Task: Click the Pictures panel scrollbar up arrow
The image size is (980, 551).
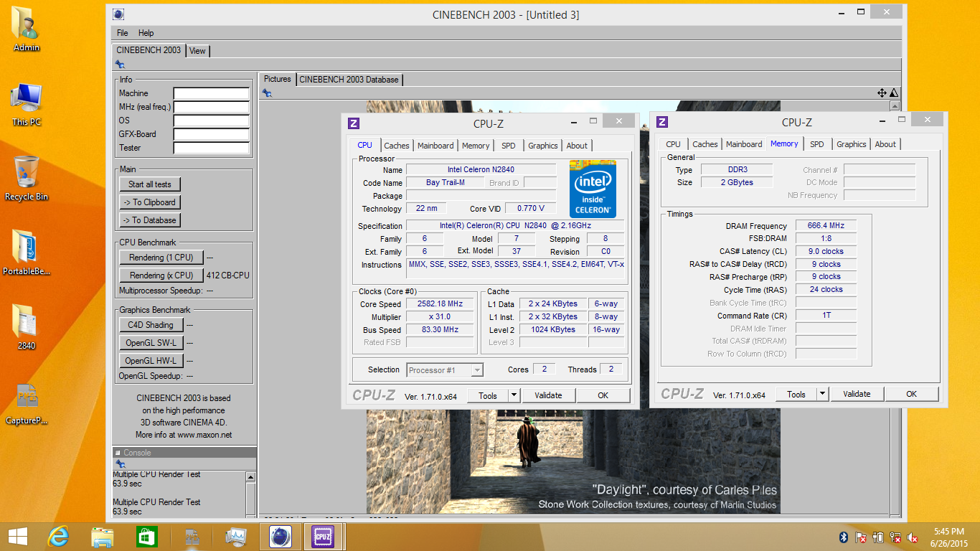Action: pyautogui.click(x=894, y=105)
